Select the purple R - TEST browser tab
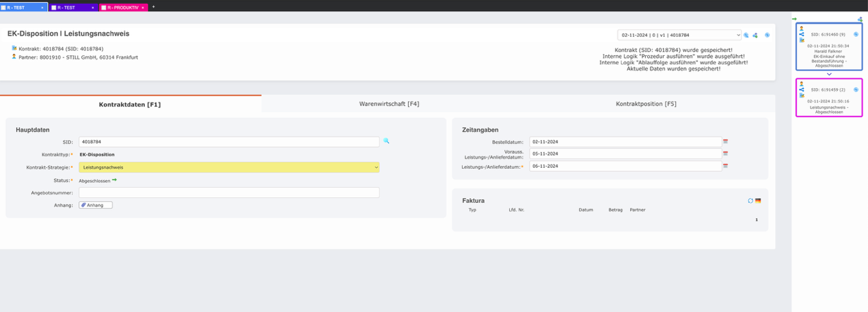 [x=74, y=7]
